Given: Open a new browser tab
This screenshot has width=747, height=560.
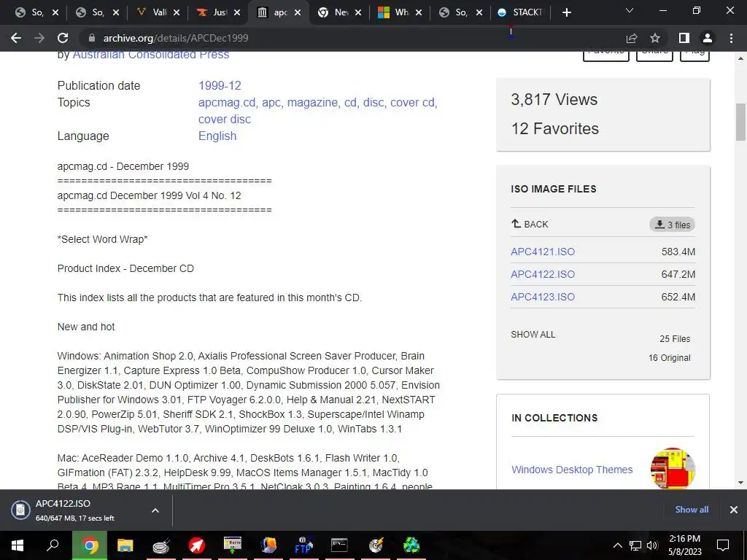Looking at the screenshot, I should point(566,12).
